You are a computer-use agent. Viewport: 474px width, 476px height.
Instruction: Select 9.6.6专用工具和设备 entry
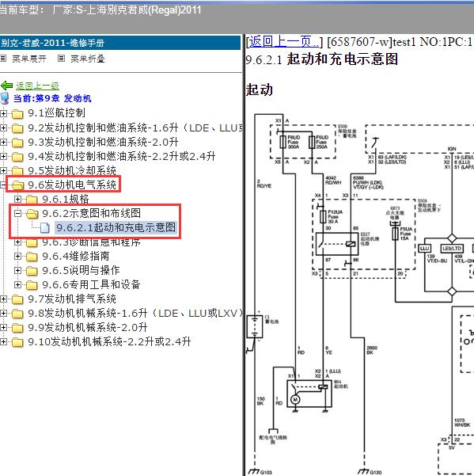click(91, 285)
